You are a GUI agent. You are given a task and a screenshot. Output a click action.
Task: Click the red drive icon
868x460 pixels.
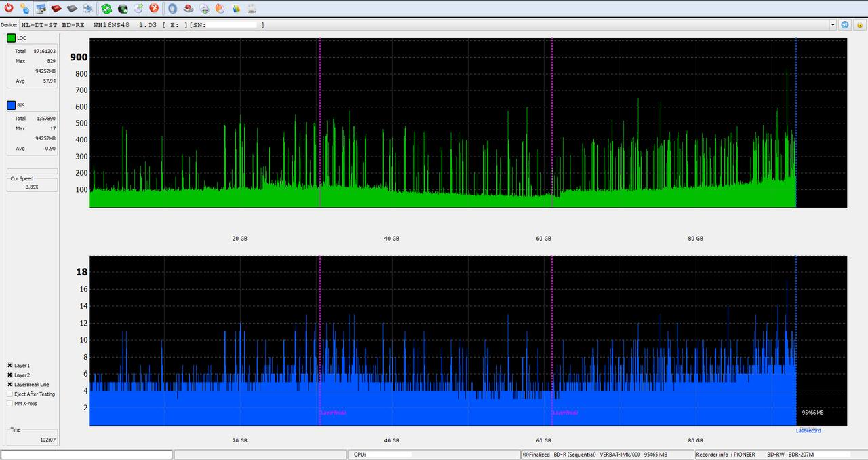click(x=56, y=8)
